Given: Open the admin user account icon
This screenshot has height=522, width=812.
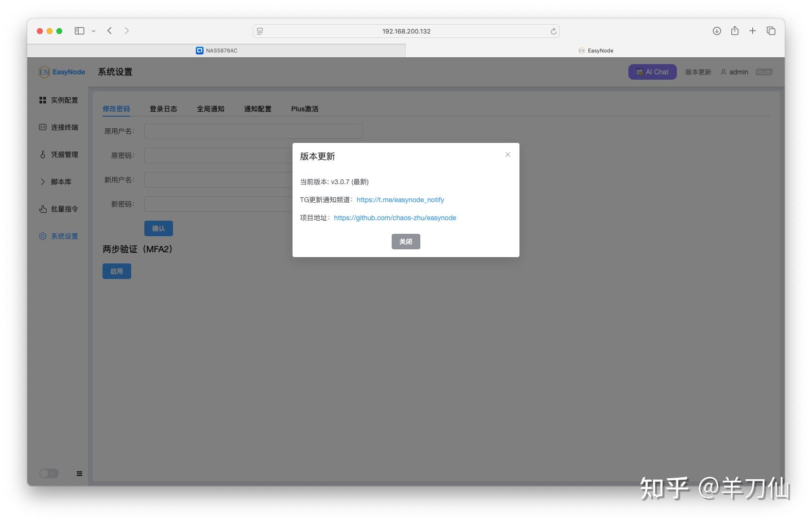Looking at the screenshot, I should pos(724,72).
